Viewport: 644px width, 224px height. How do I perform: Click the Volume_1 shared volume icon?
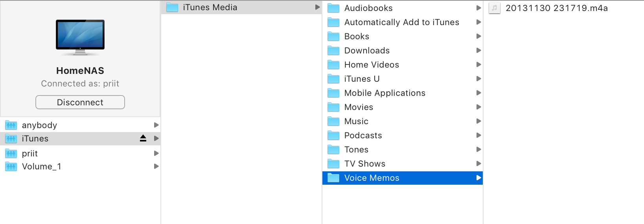[11, 166]
